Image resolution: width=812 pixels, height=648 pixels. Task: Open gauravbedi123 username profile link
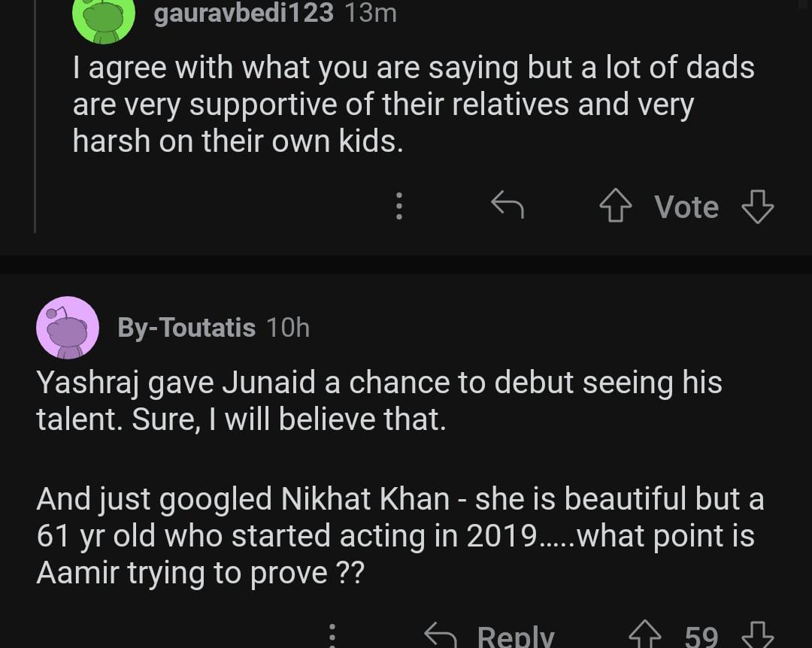pyautogui.click(x=244, y=14)
